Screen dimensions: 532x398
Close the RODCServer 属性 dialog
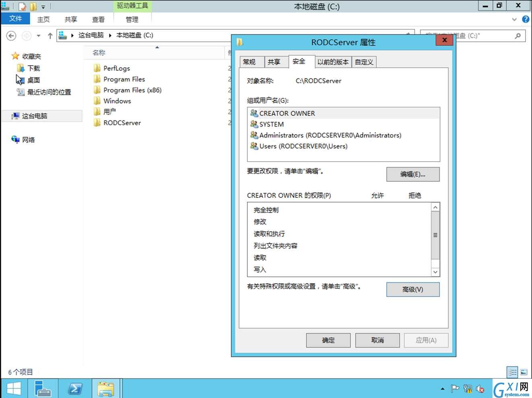[444, 40]
